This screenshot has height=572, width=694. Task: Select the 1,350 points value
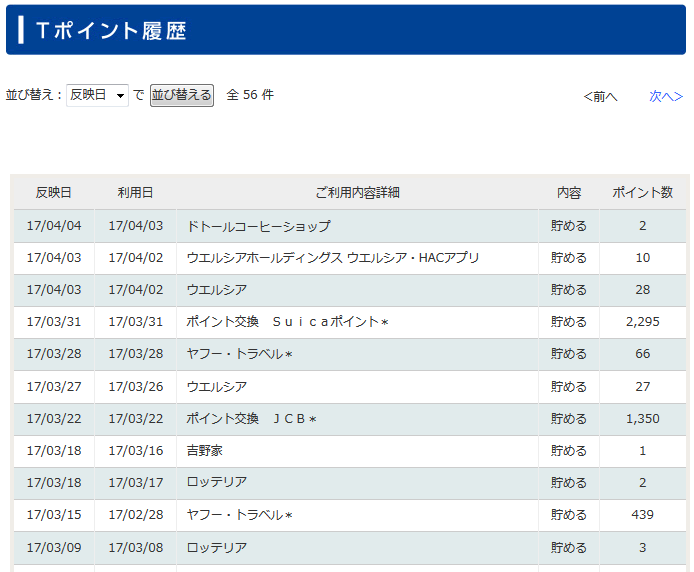[x=643, y=419]
